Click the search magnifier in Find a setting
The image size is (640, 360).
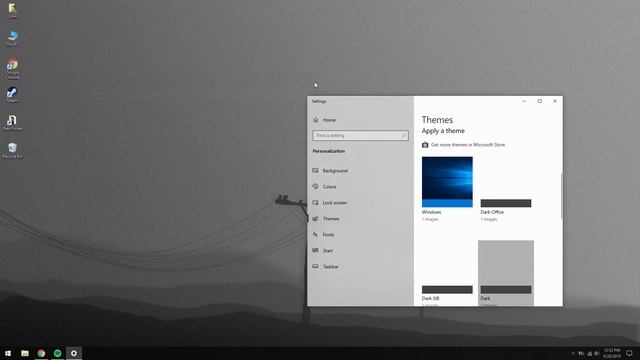[x=403, y=136]
